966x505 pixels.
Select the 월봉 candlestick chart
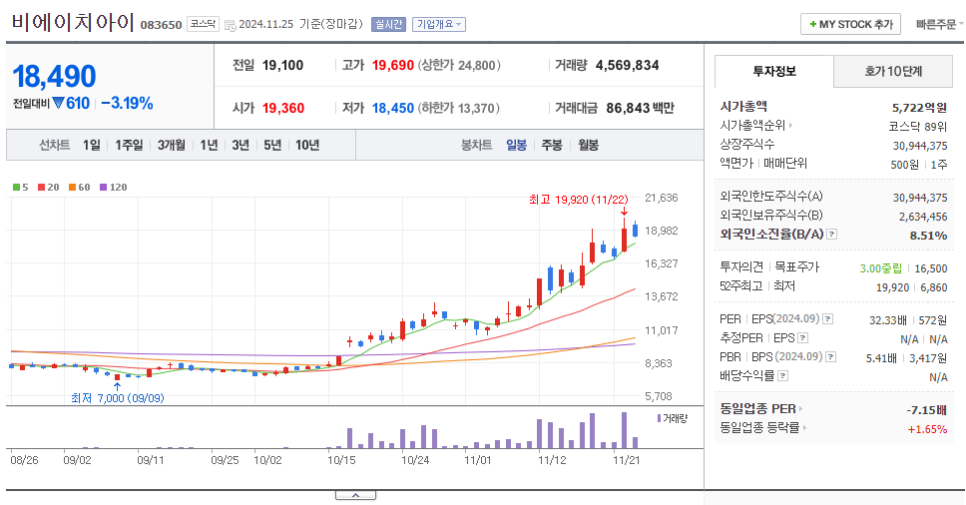[x=588, y=145]
